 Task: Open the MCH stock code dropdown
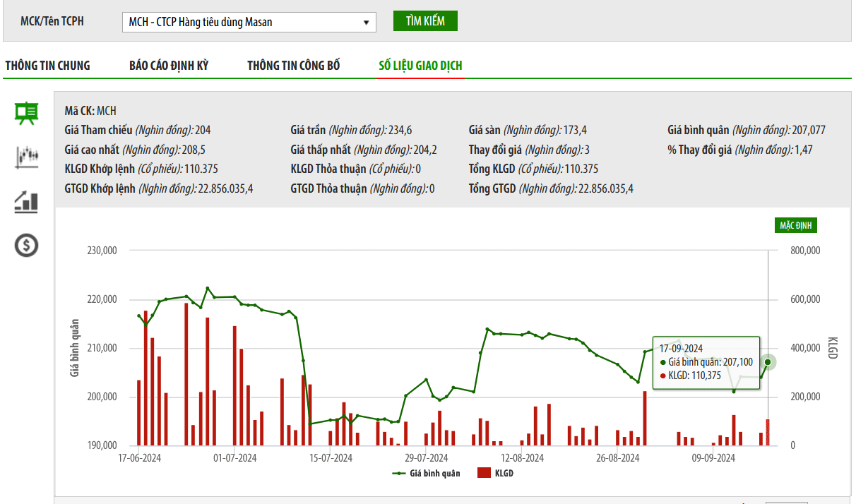[x=249, y=22]
